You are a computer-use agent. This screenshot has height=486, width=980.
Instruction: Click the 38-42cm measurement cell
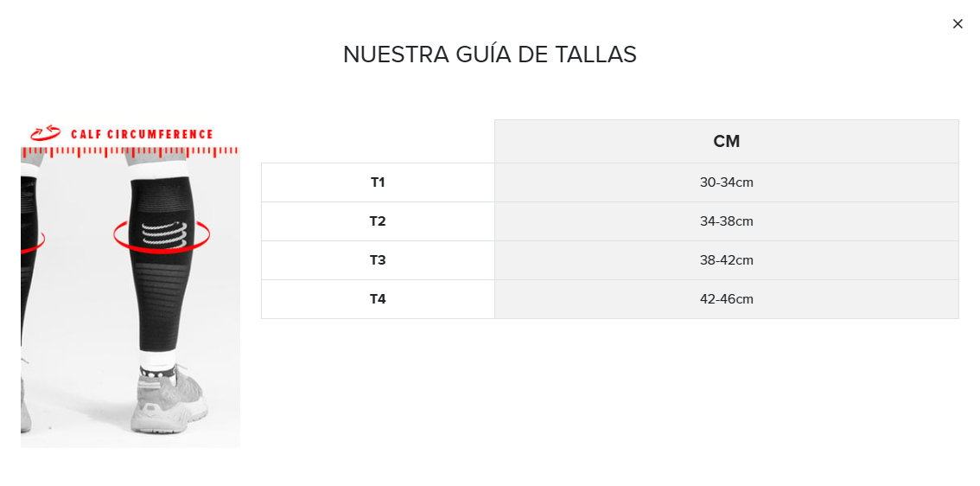pos(726,260)
